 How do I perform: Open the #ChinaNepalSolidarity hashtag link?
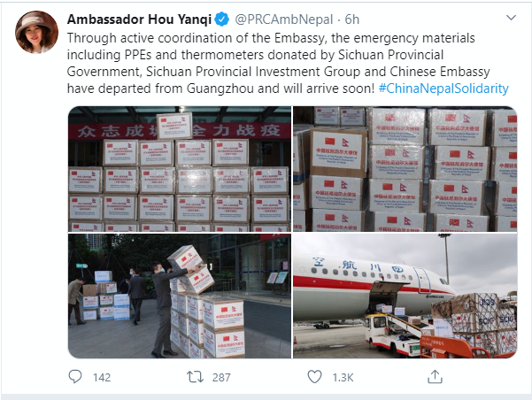point(443,88)
